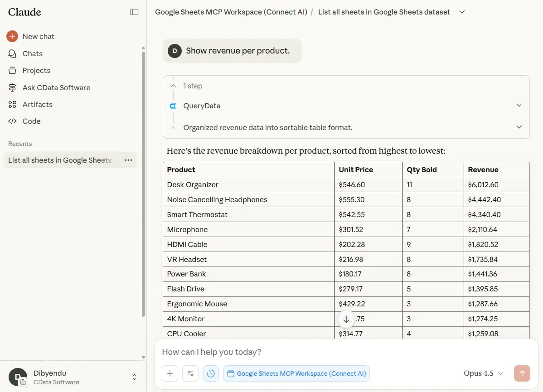This screenshot has width=543, height=392.
Task: Open the Opus 4.5 model selector
Action: pos(483,373)
